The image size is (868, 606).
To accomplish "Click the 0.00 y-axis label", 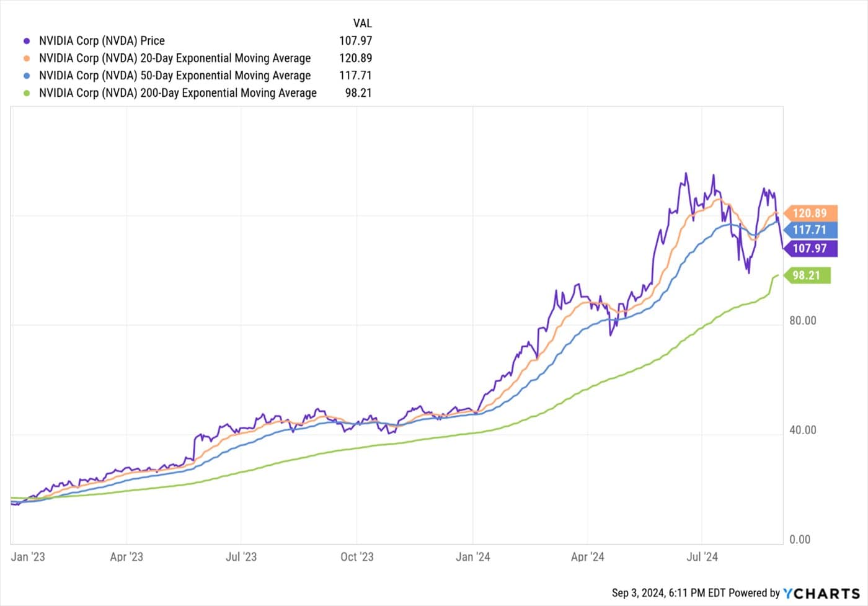I will tap(800, 540).
